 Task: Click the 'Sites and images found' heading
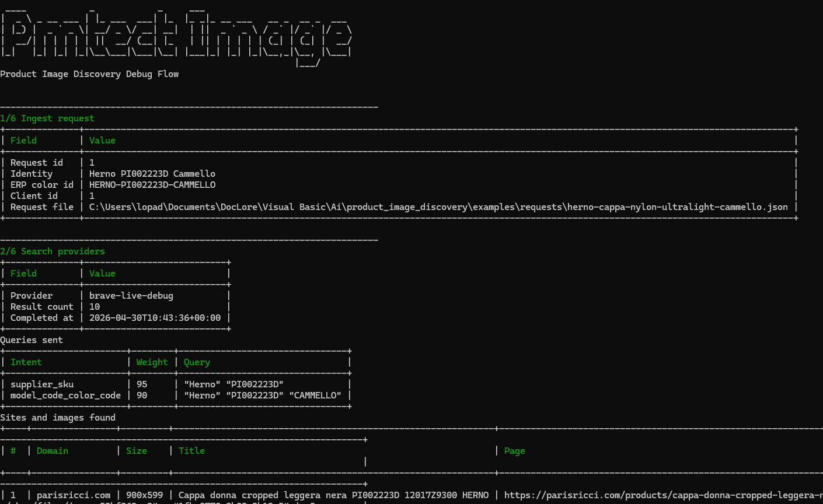(x=58, y=418)
